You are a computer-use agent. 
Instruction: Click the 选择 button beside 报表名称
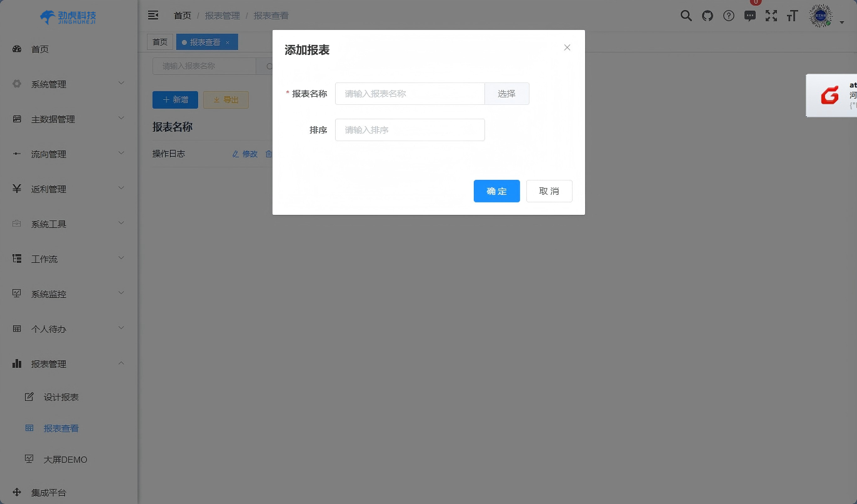point(506,94)
